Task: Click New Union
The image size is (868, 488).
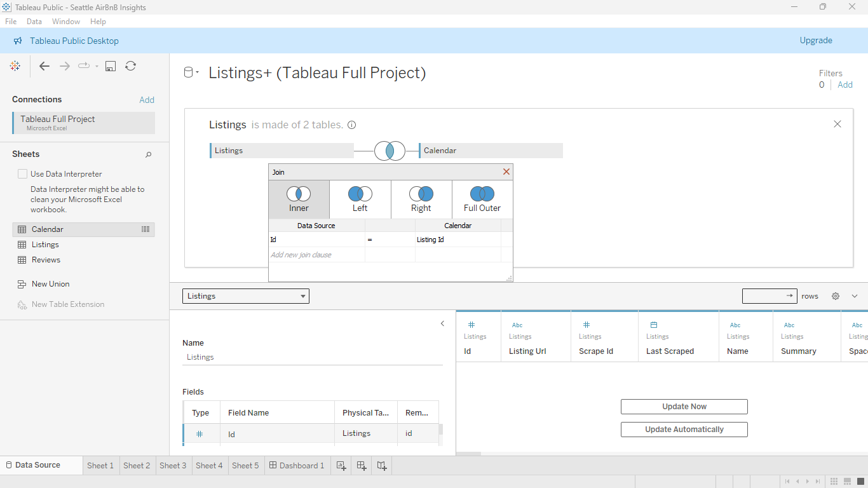Action: pyautogui.click(x=50, y=284)
